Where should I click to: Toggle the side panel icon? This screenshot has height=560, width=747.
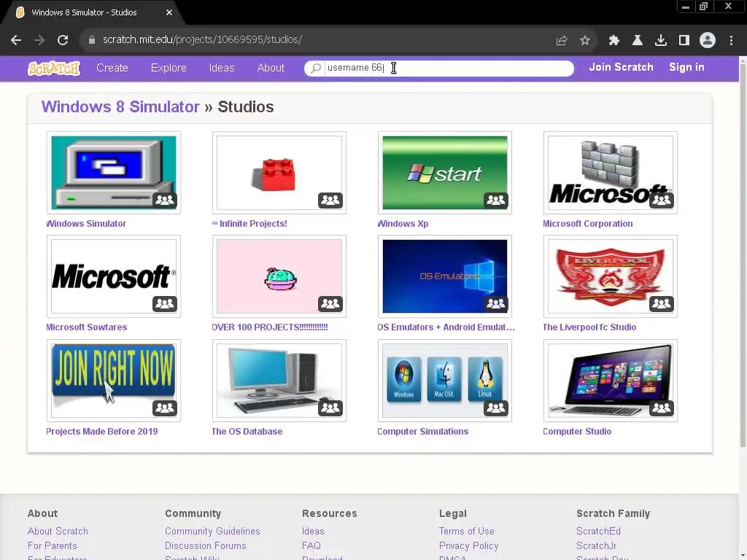(684, 41)
